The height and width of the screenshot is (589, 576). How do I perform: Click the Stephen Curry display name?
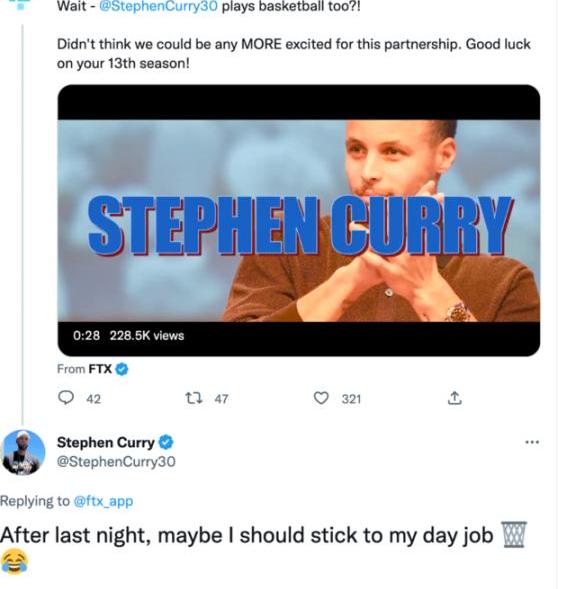[106, 443]
